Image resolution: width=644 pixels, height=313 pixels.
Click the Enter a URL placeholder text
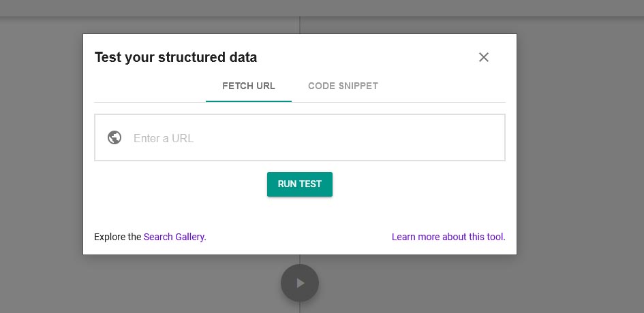[164, 138]
